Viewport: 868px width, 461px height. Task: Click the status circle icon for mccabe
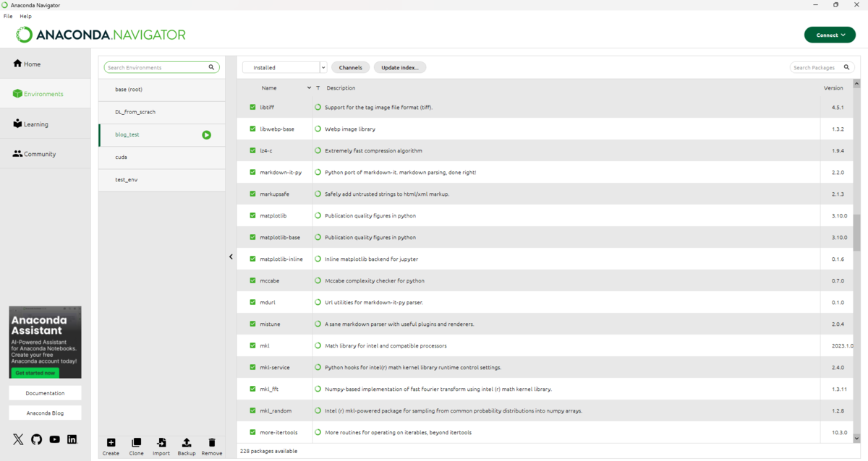click(318, 280)
